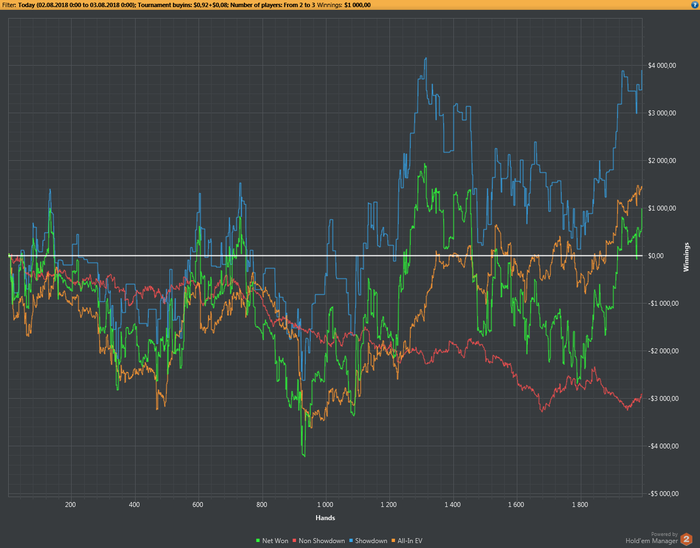This screenshot has width=700, height=548.
Task: Click the Powered by text
Action: click(664, 534)
